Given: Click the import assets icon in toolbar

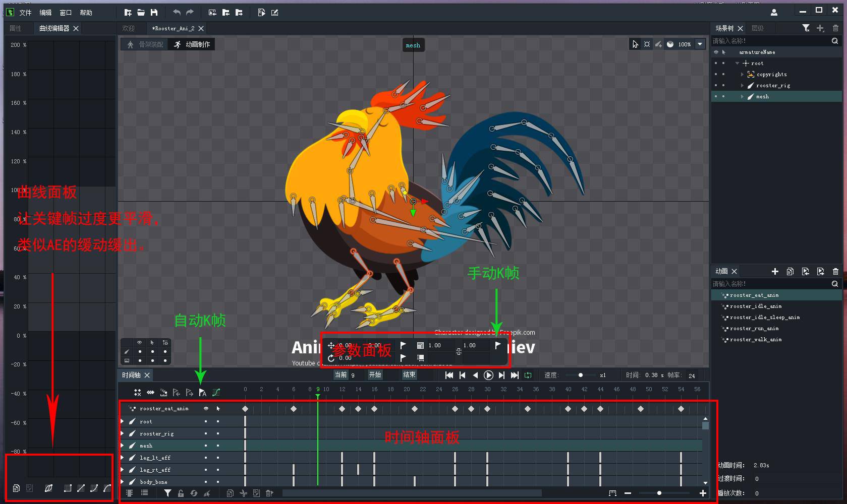Looking at the screenshot, I should point(212,13).
